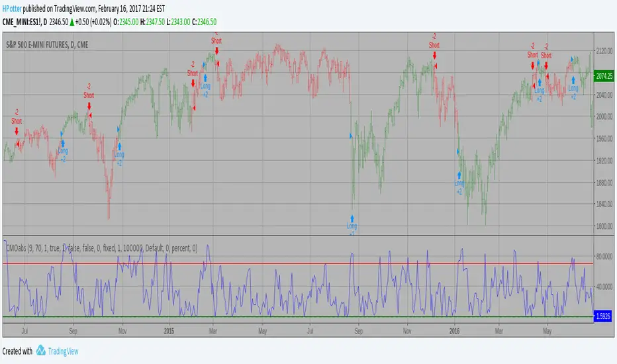This screenshot has height=364, width=617.
Task: Click the 2015 label on the time axis
Action: coord(169,331)
